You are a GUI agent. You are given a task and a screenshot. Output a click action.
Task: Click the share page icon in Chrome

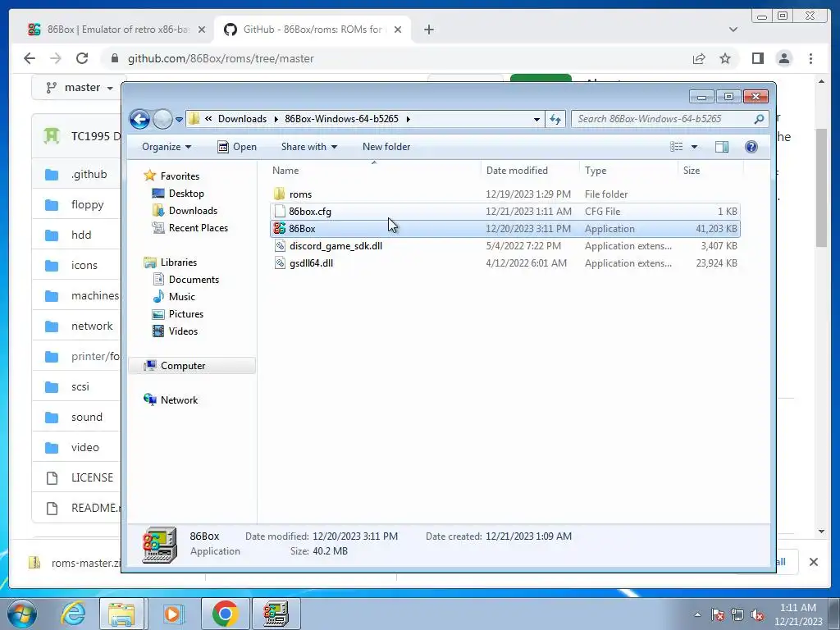pyautogui.click(x=699, y=58)
